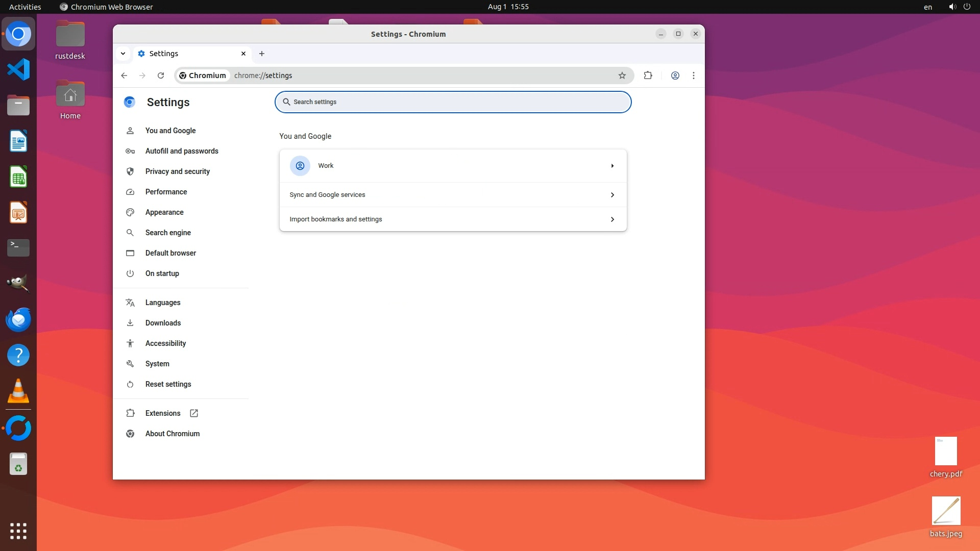Close the Settings tab

pyautogui.click(x=243, y=54)
